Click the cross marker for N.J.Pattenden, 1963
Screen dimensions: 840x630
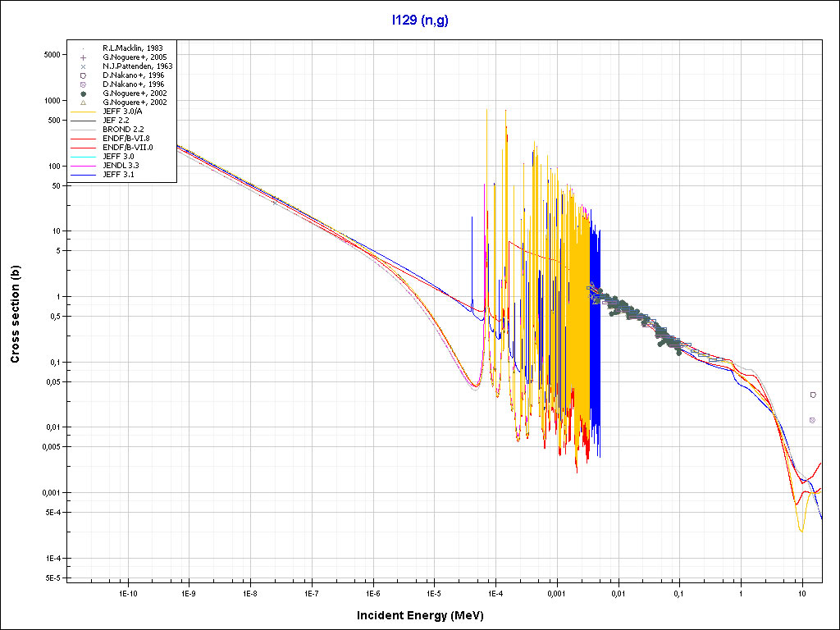[84, 66]
